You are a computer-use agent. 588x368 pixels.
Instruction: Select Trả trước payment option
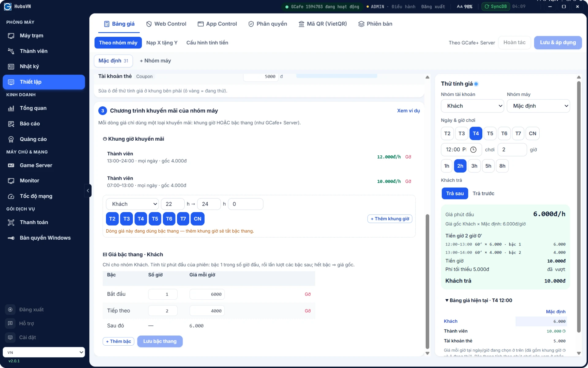(483, 193)
